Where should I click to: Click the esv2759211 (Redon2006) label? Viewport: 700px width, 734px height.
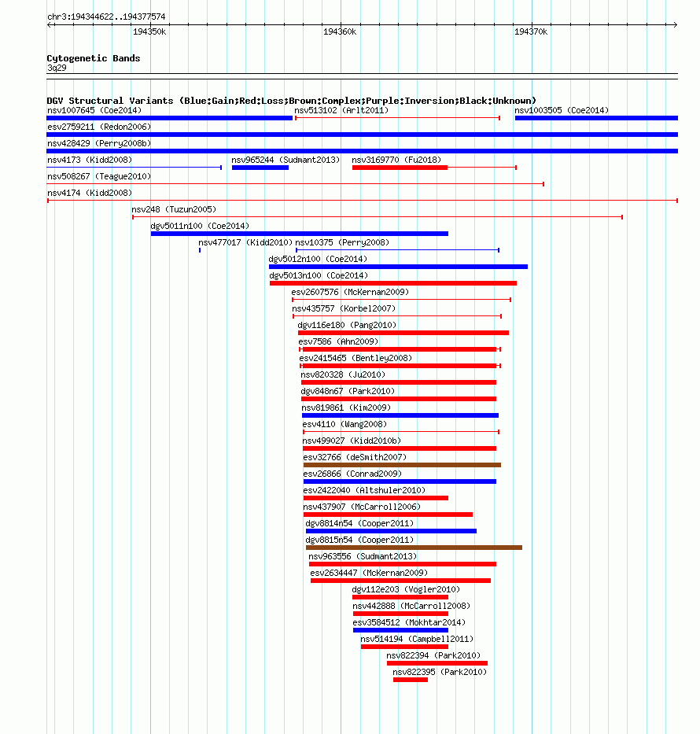(99, 127)
